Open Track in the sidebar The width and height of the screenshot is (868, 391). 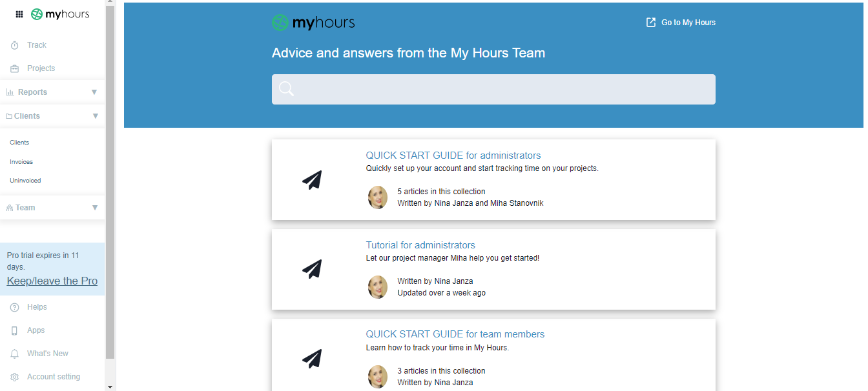click(37, 45)
